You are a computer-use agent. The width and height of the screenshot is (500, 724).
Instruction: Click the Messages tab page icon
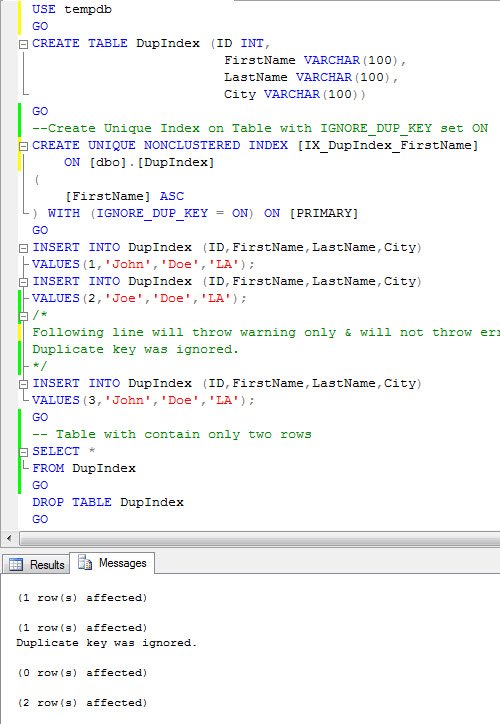pyautogui.click(x=85, y=563)
